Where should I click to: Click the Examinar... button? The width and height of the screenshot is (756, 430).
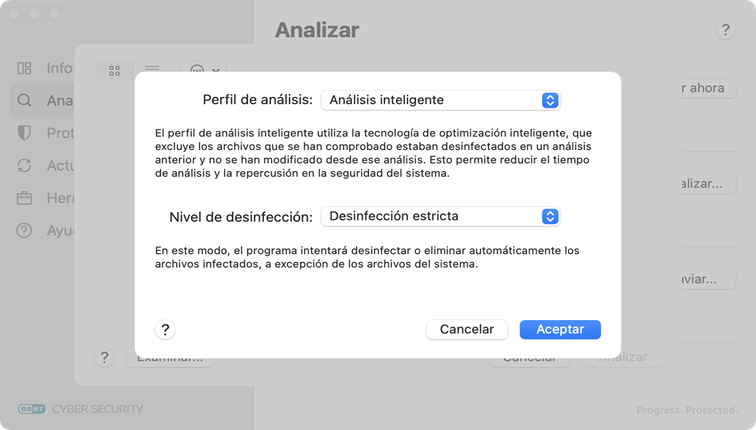[x=170, y=358]
